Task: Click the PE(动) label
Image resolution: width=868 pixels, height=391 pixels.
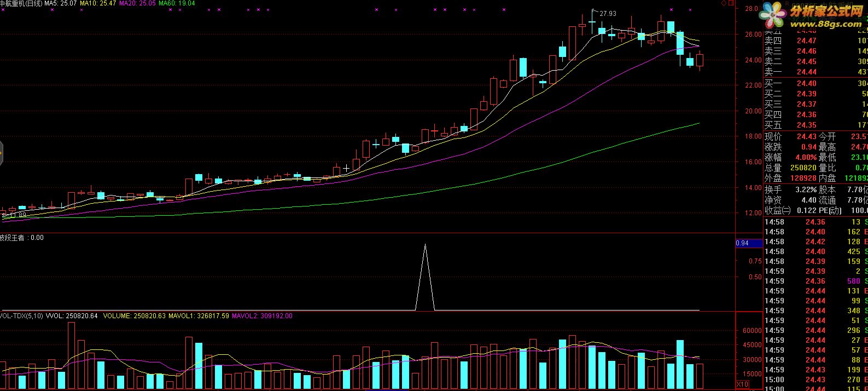Action: pos(830,210)
